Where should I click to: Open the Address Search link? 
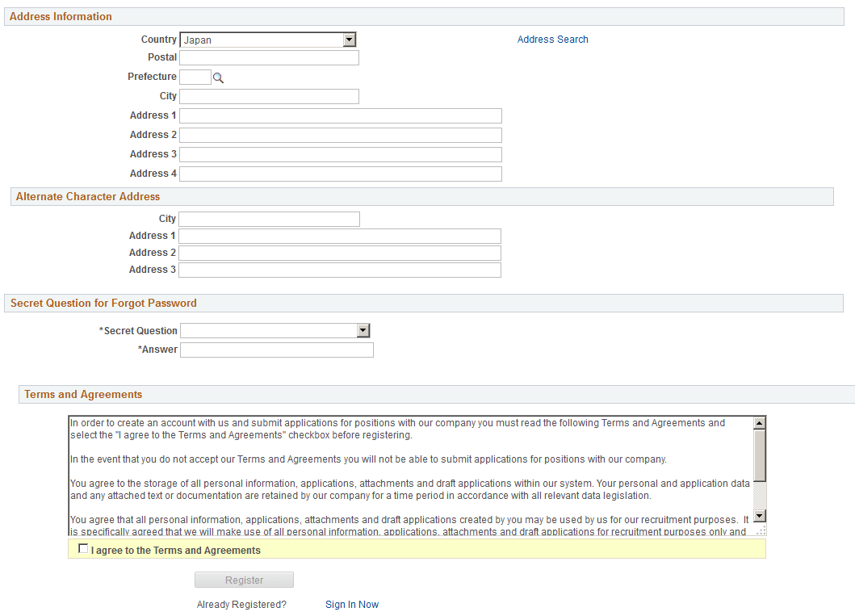tap(552, 39)
